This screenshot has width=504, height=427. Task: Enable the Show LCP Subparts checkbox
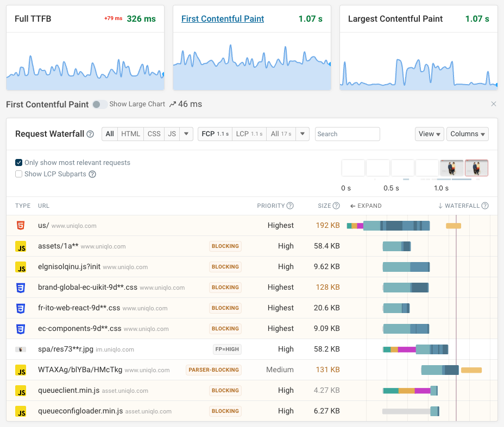19,174
